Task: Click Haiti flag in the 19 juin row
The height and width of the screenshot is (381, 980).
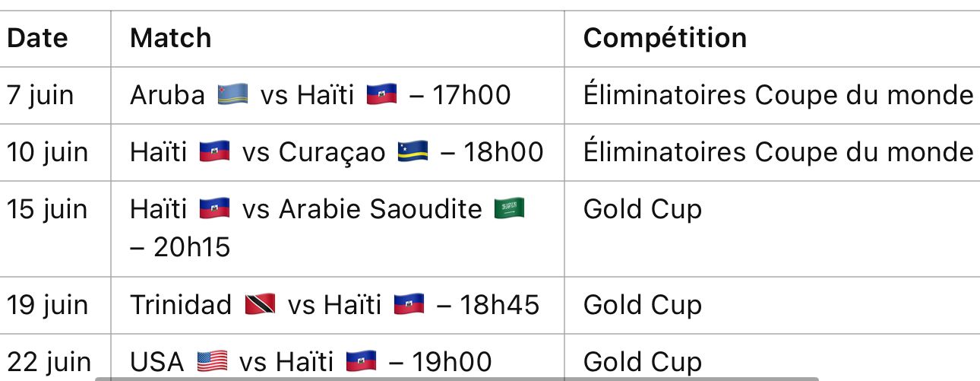Action: (x=409, y=305)
